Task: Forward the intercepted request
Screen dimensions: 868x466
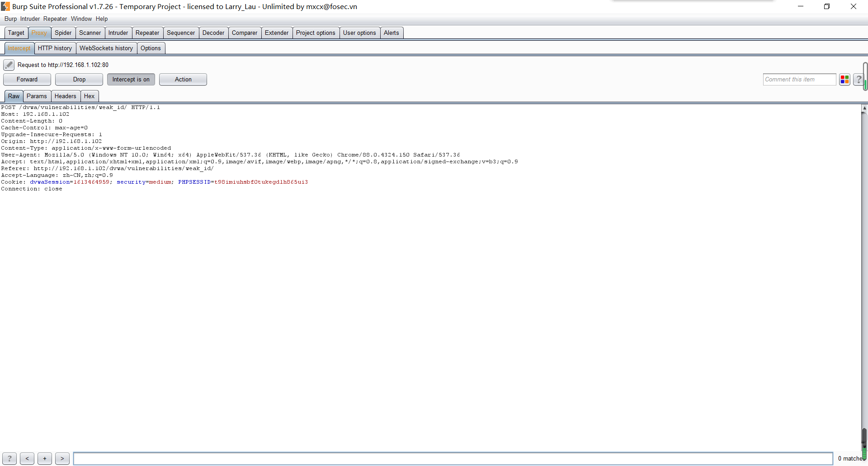Action: coord(27,80)
